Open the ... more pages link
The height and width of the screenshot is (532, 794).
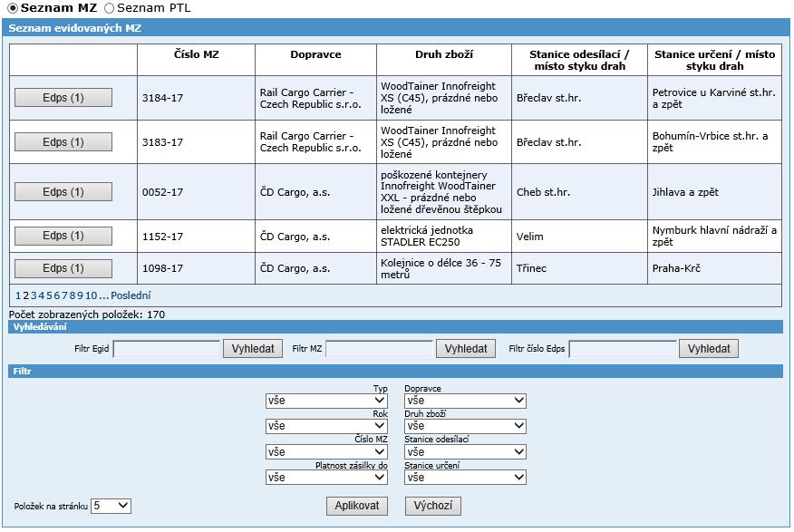pos(103,295)
